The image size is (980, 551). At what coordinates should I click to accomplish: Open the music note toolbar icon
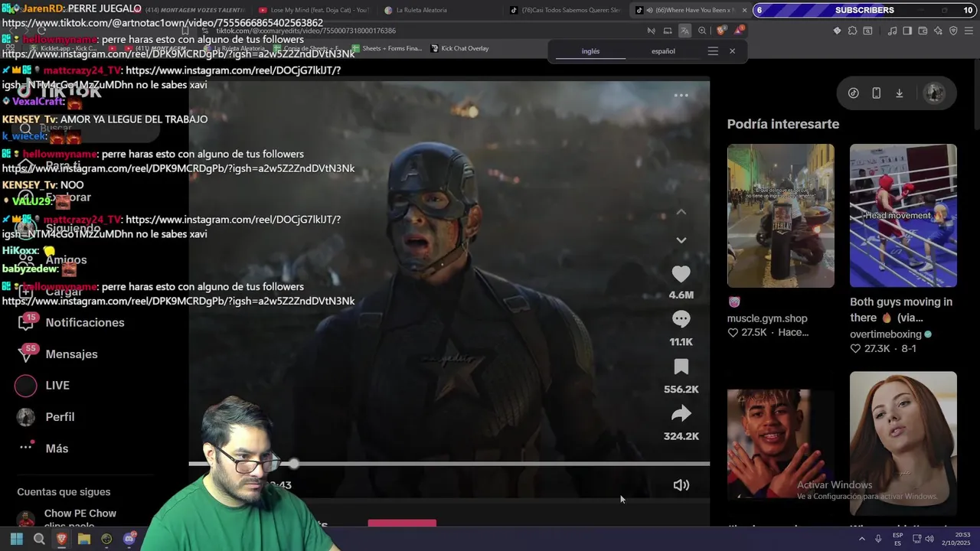pyautogui.click(x=892, y=31)
